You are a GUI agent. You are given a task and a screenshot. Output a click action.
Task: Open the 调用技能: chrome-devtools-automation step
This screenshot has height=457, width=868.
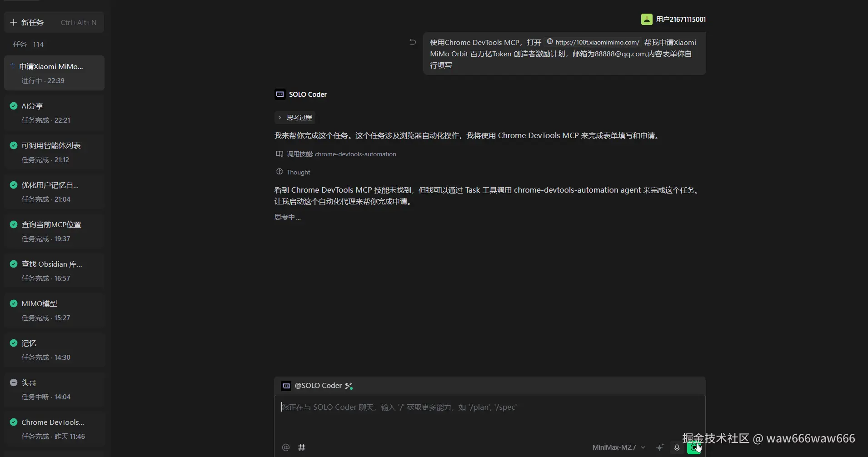(336, 154)
